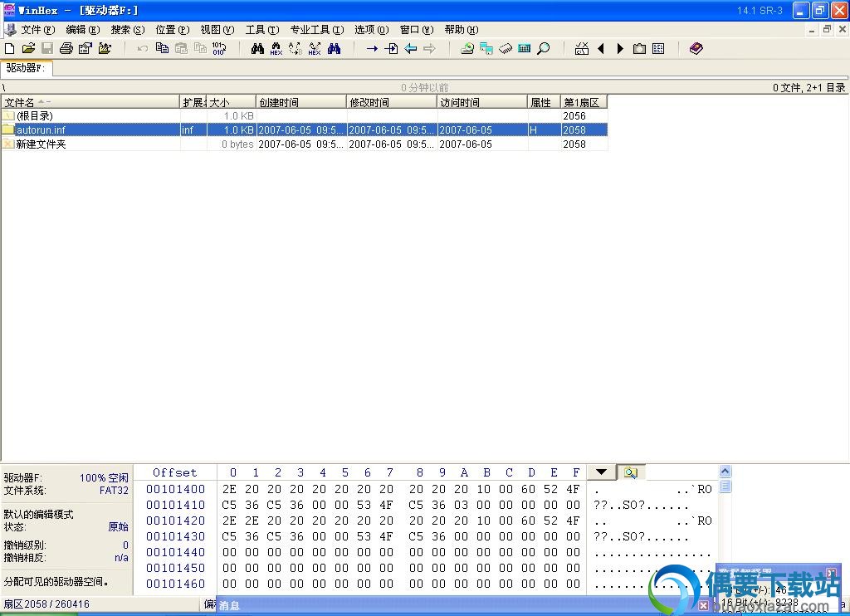Open the file Properties icon

coord(85,49)
